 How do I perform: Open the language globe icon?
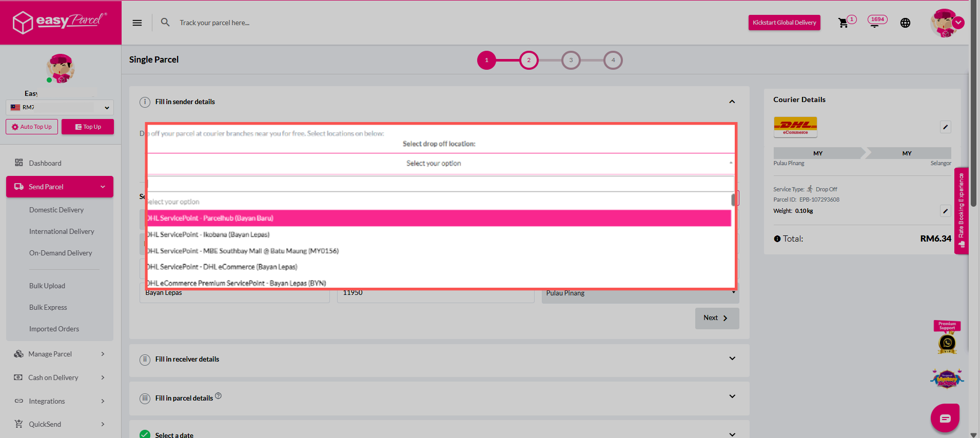905,23
